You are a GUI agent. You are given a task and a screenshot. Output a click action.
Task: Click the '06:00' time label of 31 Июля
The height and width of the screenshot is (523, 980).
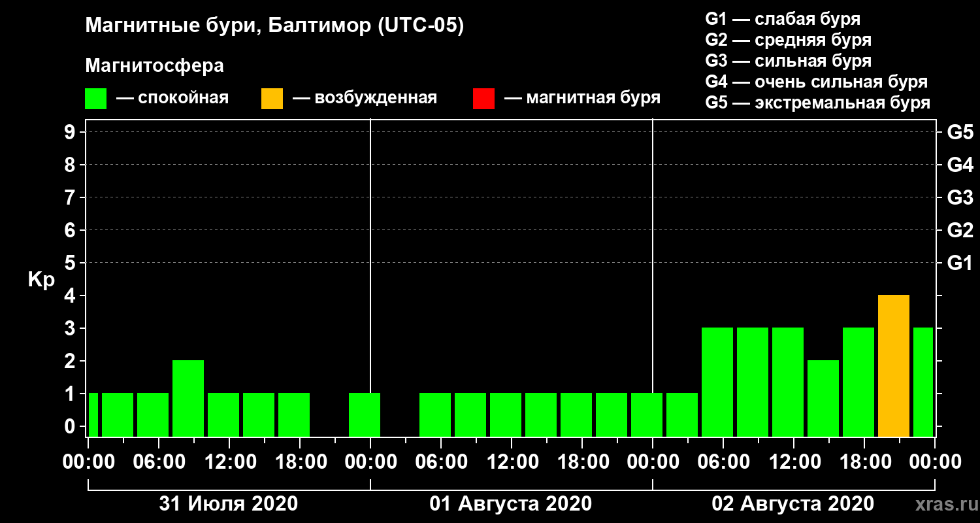(158, 462)
